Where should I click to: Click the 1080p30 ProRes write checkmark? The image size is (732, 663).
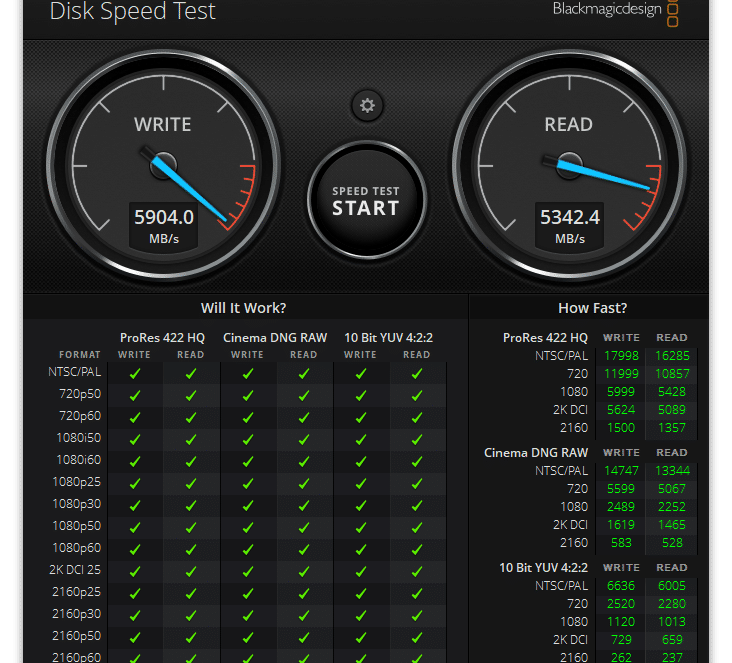[135, 505]
